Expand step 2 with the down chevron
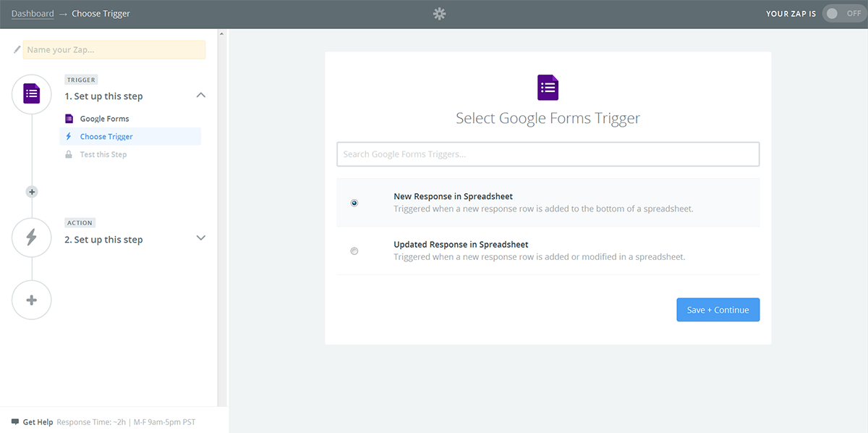The height and width of the screenshot is (433, 868). click(x=201, y=238)
